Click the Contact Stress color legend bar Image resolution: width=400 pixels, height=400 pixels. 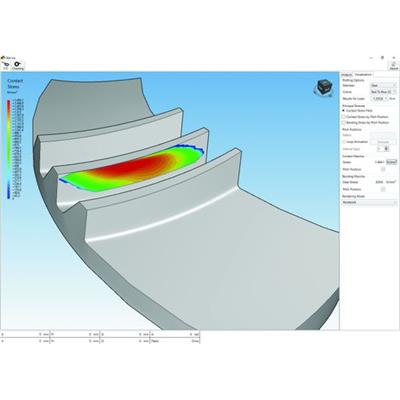coord(8,149)
